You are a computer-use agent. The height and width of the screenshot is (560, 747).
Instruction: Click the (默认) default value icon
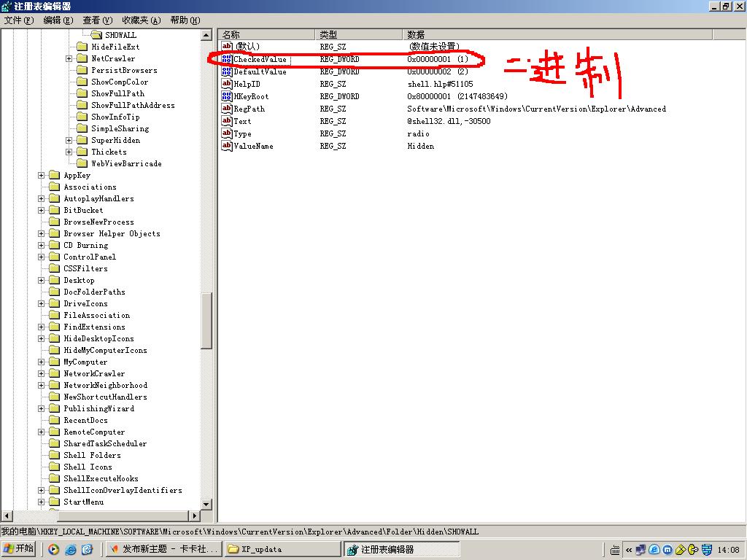(227, 46)
